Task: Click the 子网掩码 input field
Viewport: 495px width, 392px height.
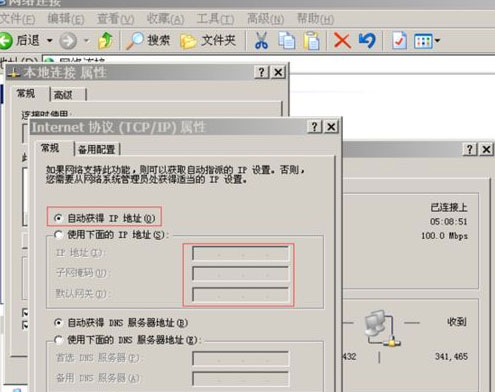Action: tap(240, 274)
